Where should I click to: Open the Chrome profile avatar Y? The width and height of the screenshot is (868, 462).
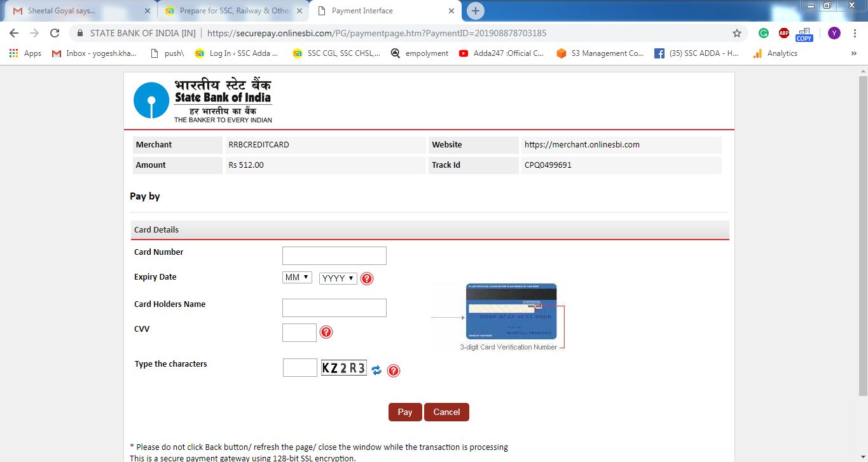tap(834, 33)
